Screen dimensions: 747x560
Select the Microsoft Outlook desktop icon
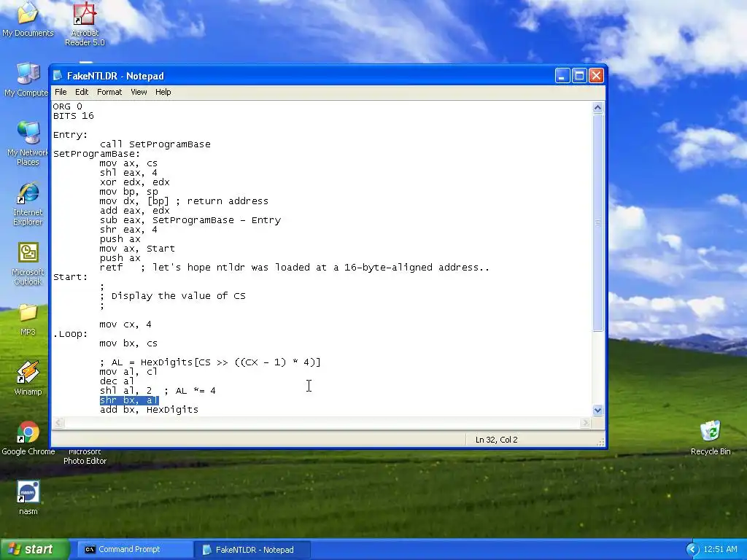click(28, 263)
